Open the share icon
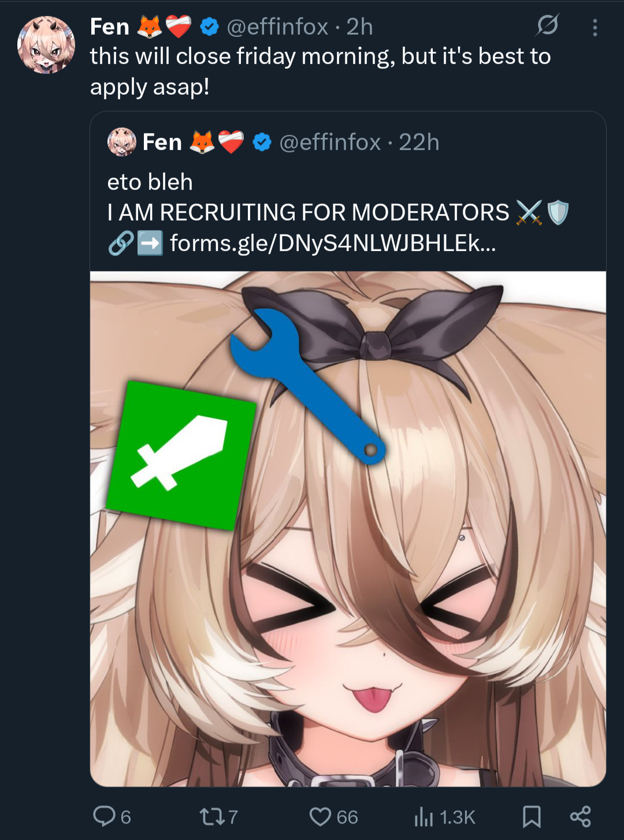Screen dimensions: 624x840 point(581,816)
